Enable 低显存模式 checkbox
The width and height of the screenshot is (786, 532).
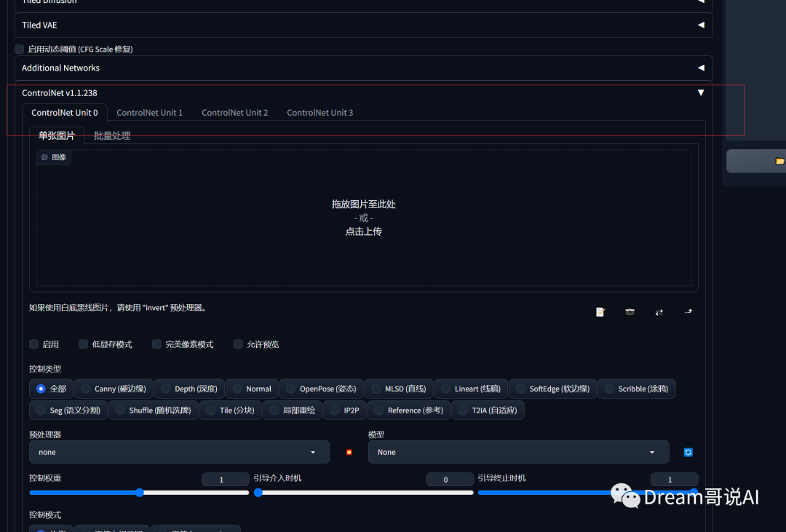point(83,344)
